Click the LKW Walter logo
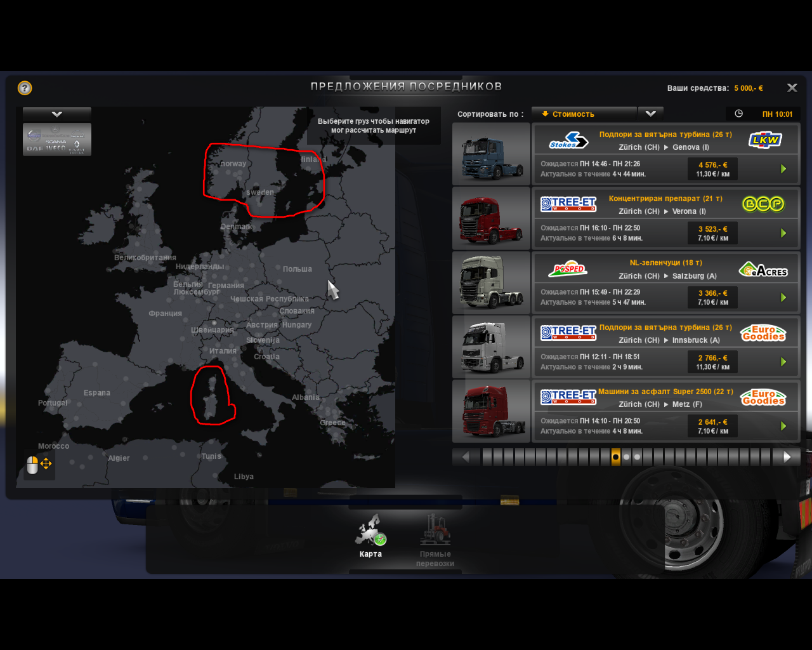Image resolution: width=812 pixels, height=650 pixels. 765,140
